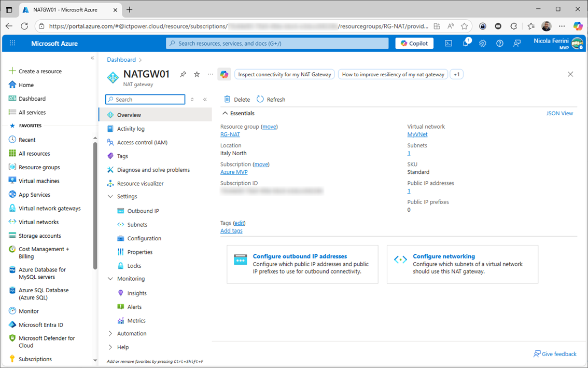588x368 pixels.
Task: Click the Copilot button in header
Action: pyautogui.click(x=414, y=44)
